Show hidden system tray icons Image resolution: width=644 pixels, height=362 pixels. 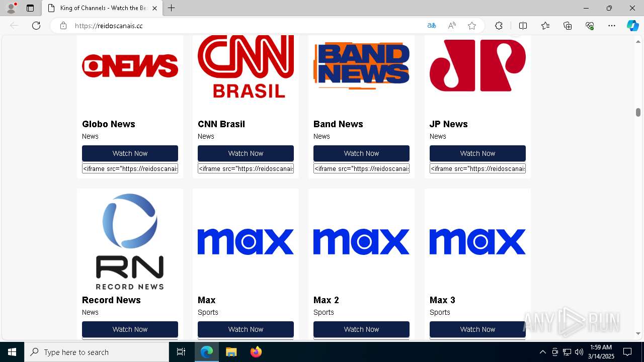[542, 352]
